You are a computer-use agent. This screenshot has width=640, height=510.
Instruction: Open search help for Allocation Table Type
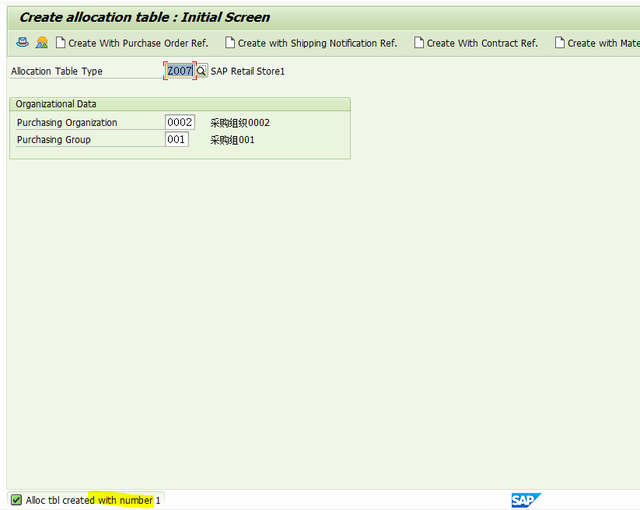coord(201,71)
